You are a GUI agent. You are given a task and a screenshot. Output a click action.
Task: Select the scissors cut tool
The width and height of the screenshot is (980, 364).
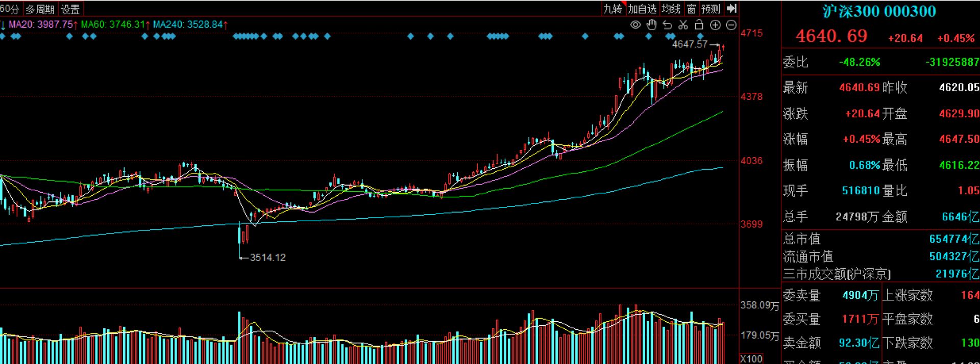(683, 25)
